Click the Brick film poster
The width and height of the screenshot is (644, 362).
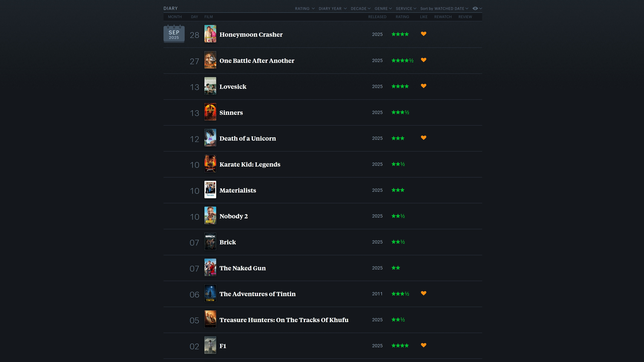tap(210, 241)
